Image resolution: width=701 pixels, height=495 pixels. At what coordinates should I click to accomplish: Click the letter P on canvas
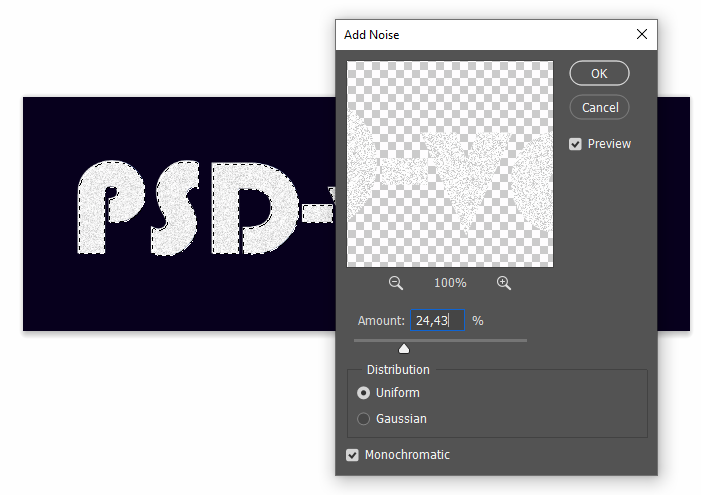107,207
